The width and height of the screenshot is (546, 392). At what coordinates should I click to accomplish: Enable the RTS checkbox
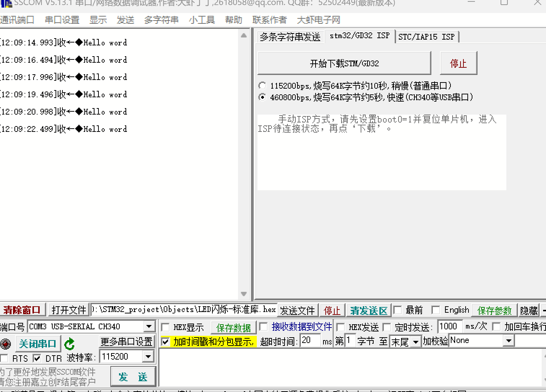click(x=4, y=358)
